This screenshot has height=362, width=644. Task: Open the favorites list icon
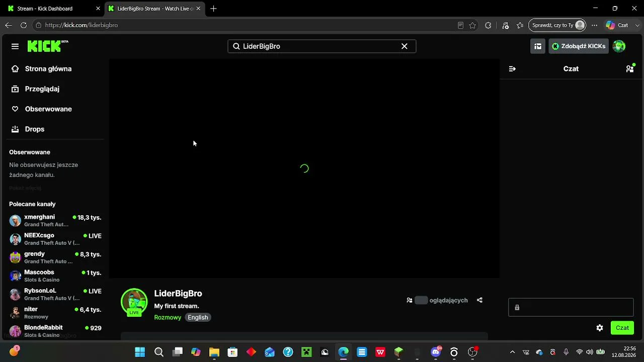520,25
